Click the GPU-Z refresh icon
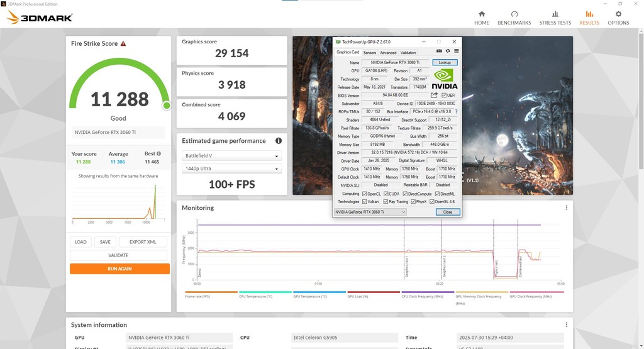The image size is (644, 349). (448, 52)
